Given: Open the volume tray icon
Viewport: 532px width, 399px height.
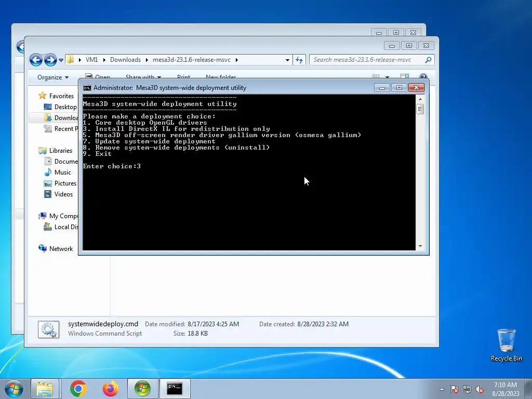Looking at the screenshot, I should pyautogui.click(x=480, y=389).
